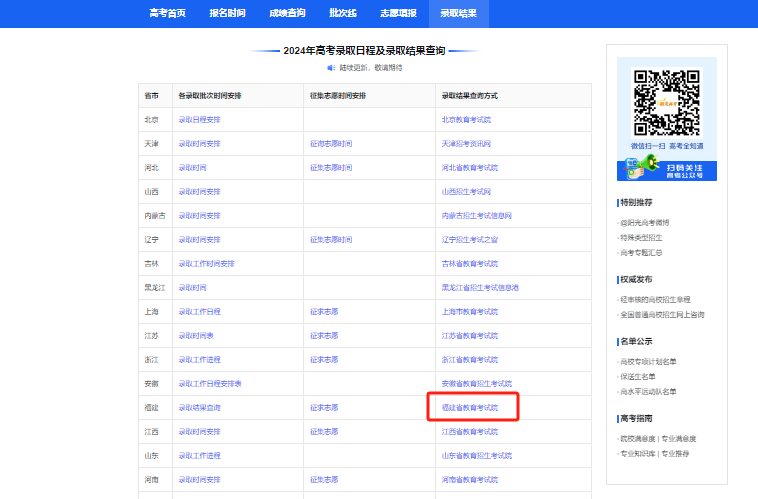Click the speaker icon beside 陆续更新 notice

tap(331, 68)
